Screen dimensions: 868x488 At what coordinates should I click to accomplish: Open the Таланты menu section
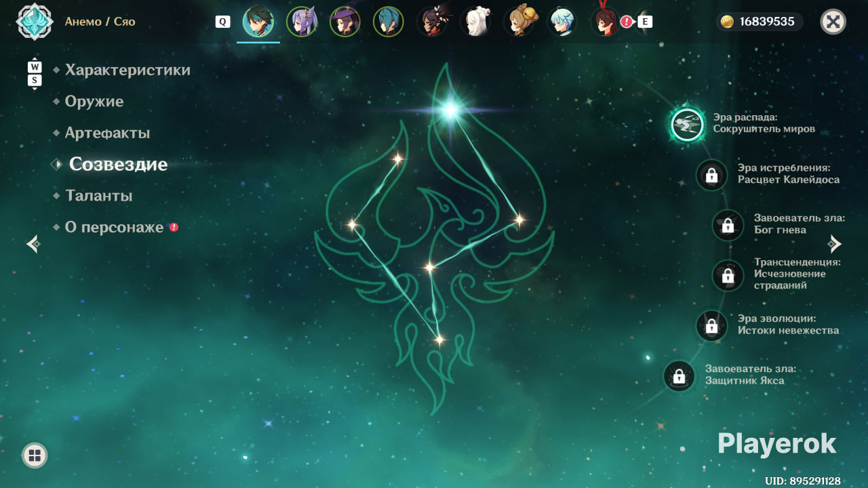(98, 196)
